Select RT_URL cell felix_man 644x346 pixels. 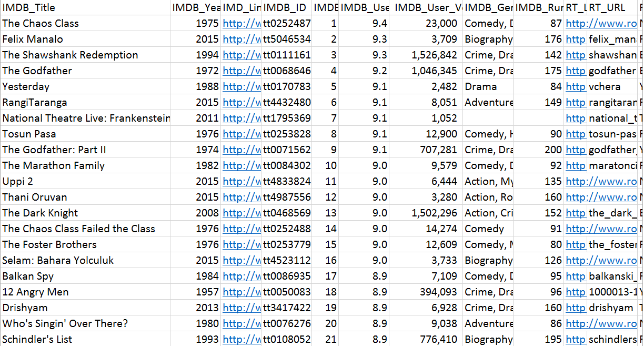click(612, 39)
